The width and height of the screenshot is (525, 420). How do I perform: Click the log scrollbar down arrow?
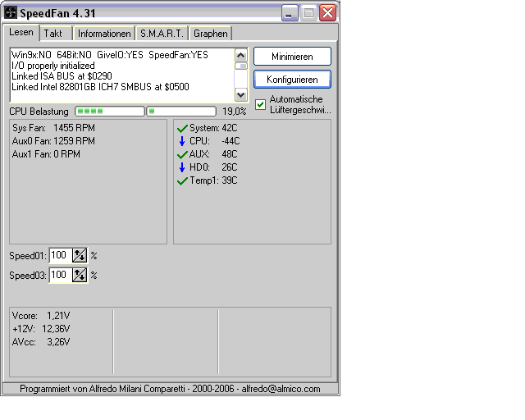pyautogui.click(x=241, y=95)
